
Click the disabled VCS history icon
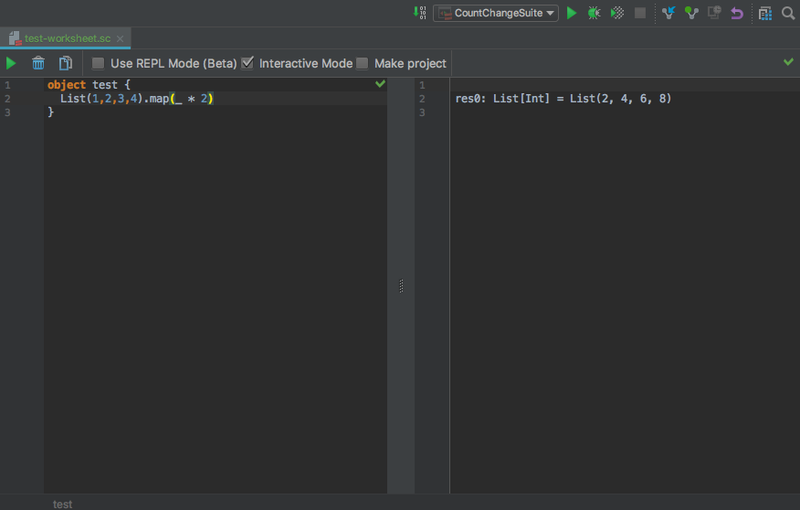714,13
